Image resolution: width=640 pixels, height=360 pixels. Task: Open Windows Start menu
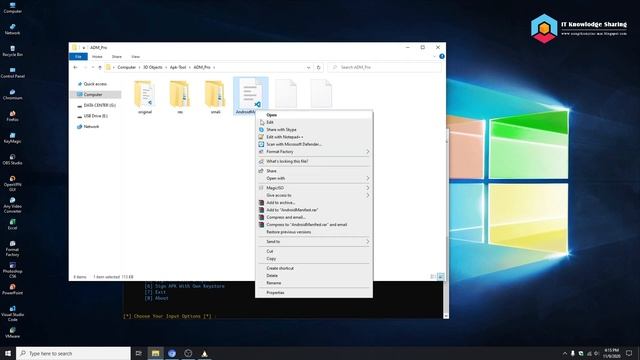8,353
